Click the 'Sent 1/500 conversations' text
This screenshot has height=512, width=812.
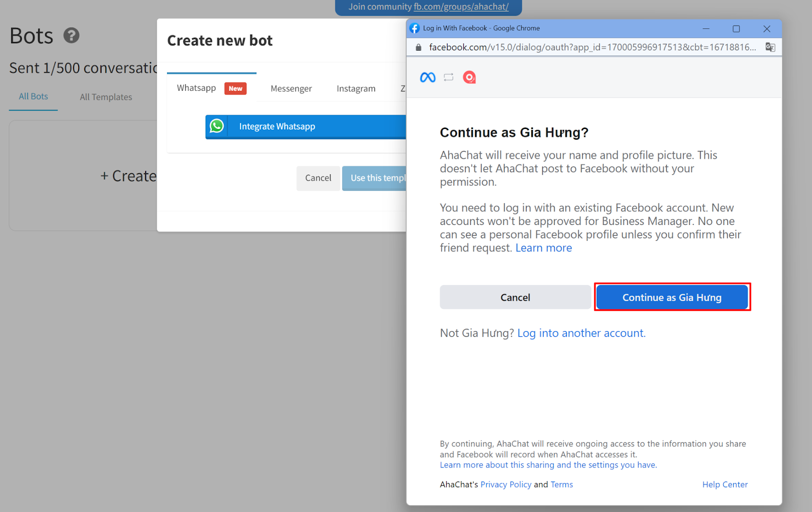[83, 68]
